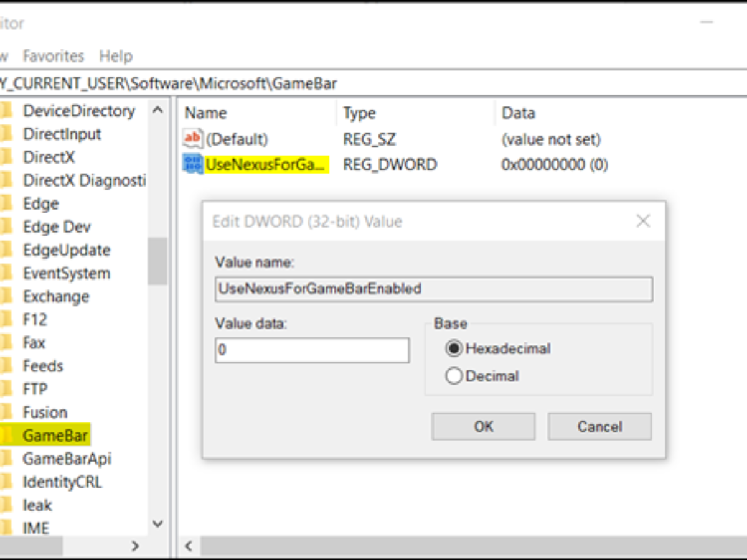The height and width of the screenshot is (560, 747).
Task: Click the UseNexusForGameBarEnabled DWORD value icon
Action: coord(193,164)
